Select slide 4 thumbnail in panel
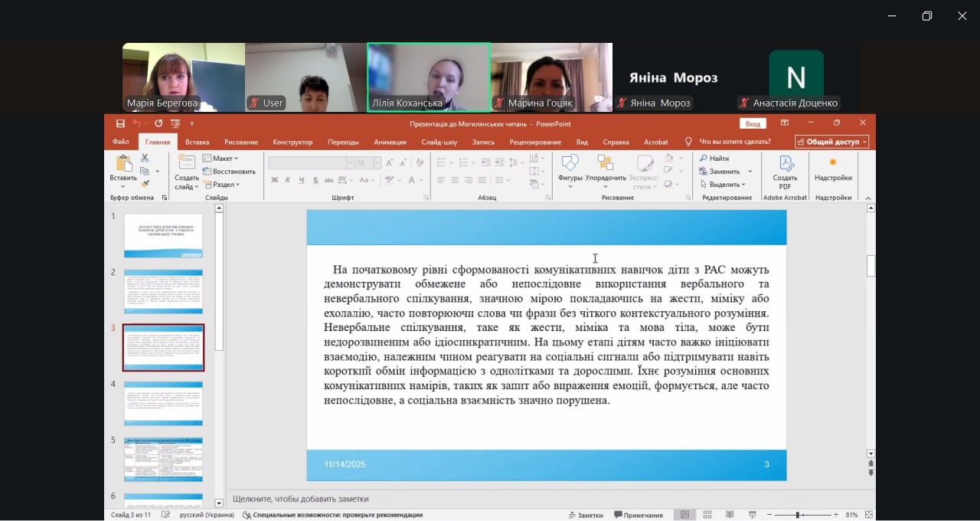 163,404
